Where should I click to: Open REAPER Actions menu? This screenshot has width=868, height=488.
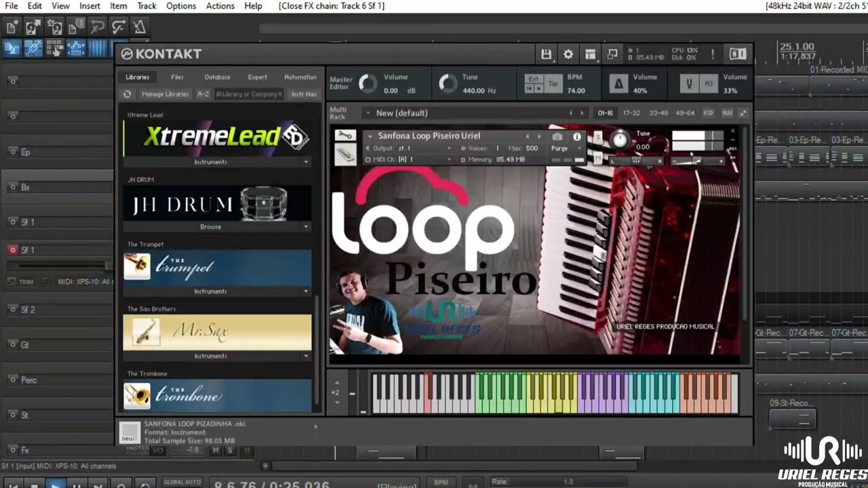pyautogui.click(x=220, y=5)
